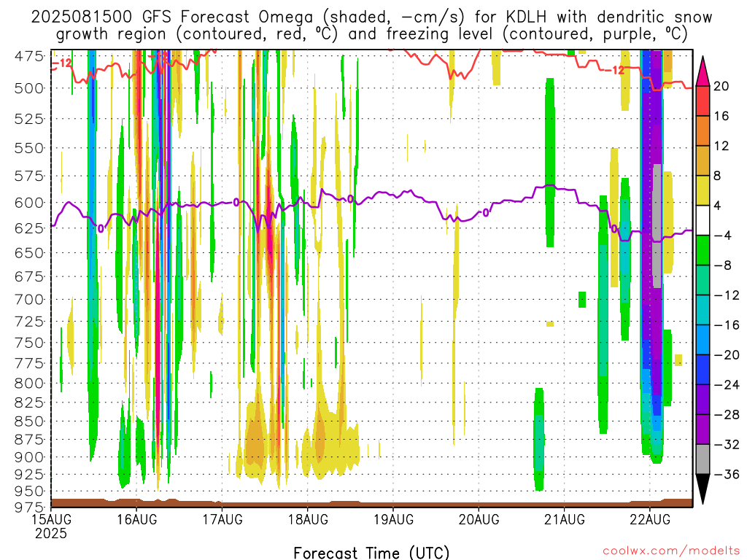Click the 17AUG time axis label

pos(222,519)
